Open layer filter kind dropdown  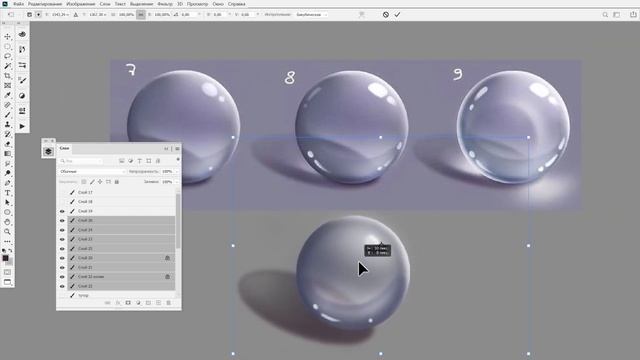[81, 161]
